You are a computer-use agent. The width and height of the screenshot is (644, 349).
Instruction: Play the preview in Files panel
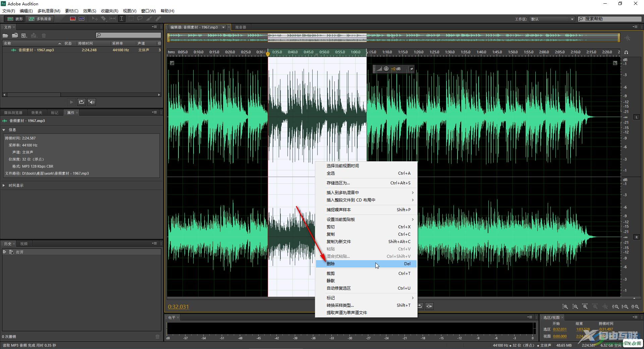tap(71, 102)
